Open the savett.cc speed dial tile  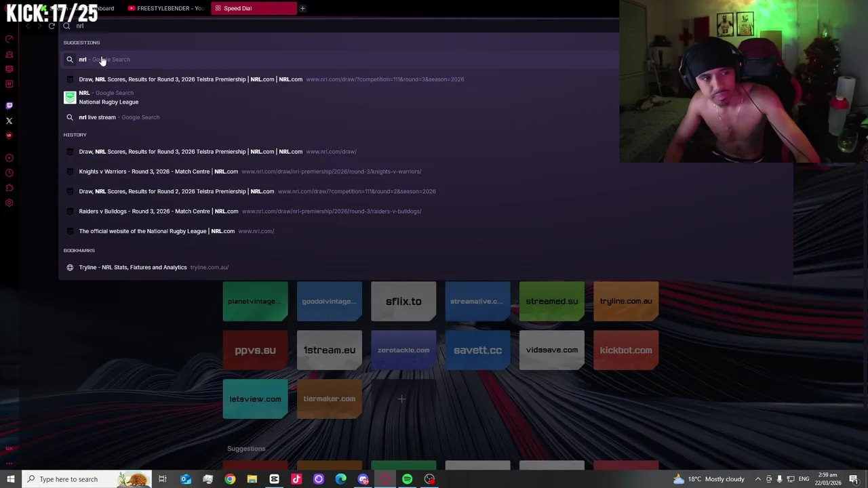pos(477,350)
